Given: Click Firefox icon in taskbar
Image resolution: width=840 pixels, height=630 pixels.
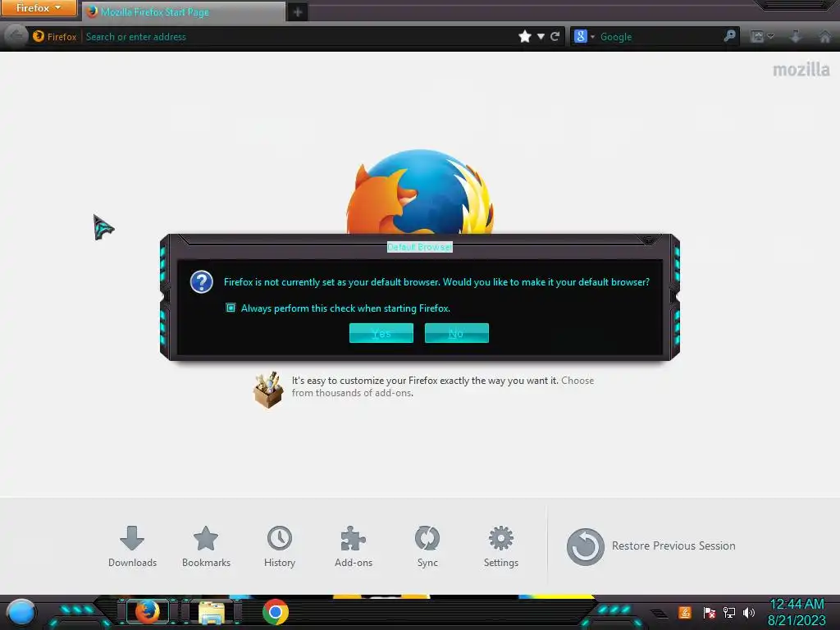Looking at the screenshot, I should point(148,612).
